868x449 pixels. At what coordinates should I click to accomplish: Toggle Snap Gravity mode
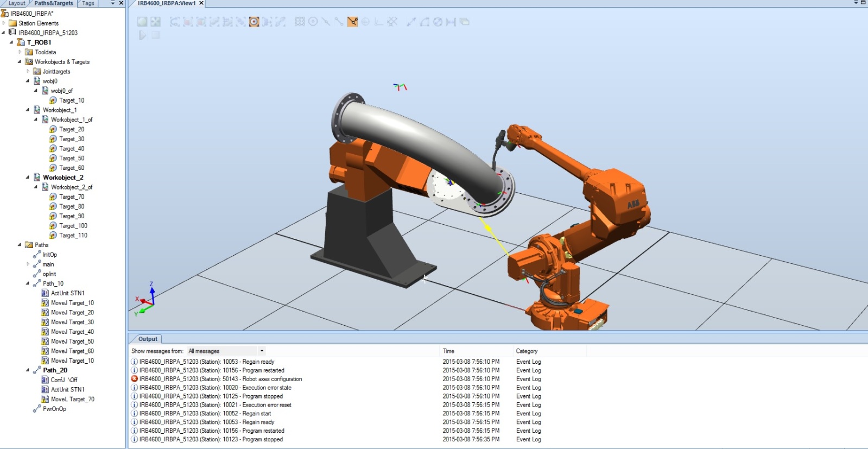point(365,22)
